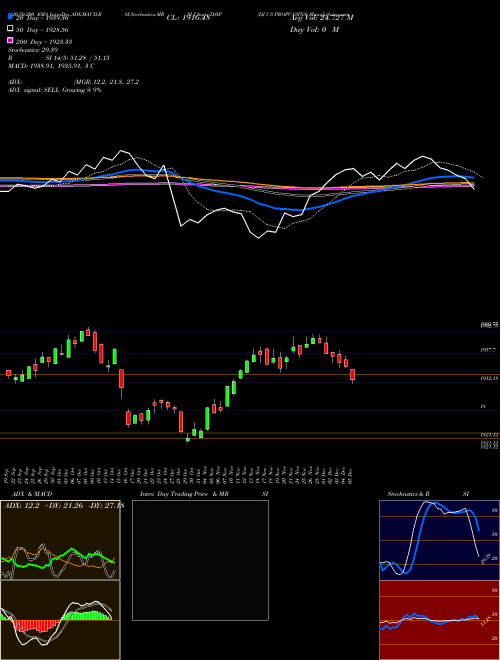Click the 'ADX signal: SELL Growing @ 9%' text
The image size is (500, 660).
click(55, 90)
